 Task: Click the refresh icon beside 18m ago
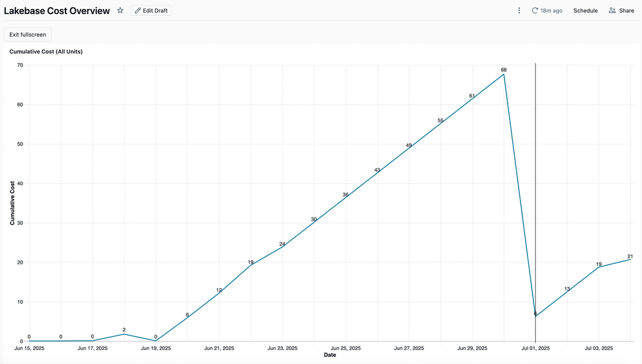[x=535, y=11]
